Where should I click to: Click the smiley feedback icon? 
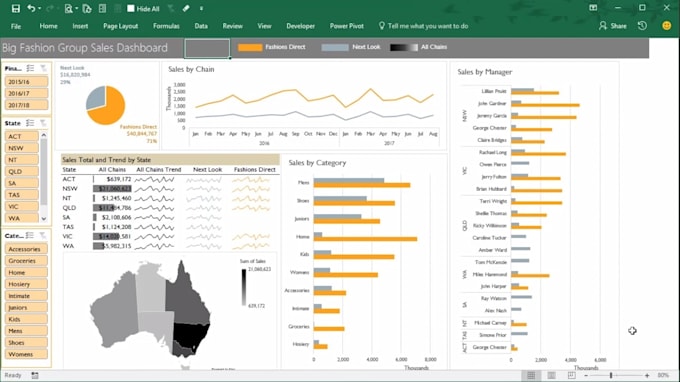(x=667, y=26)
